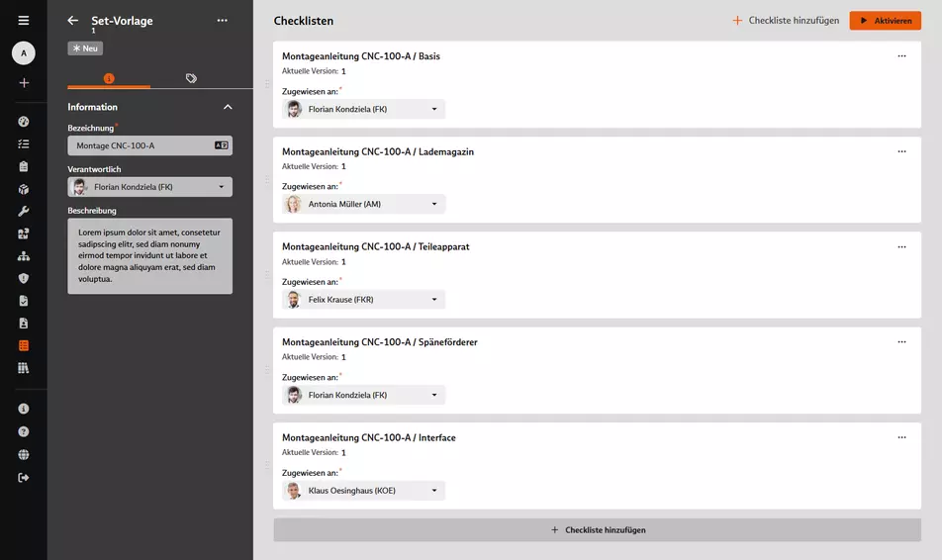Click title Montageanleitung CNC-100-A / Späneförderer
The height and width of the screenshot is (560, 942).
click(x=380, y=342)
